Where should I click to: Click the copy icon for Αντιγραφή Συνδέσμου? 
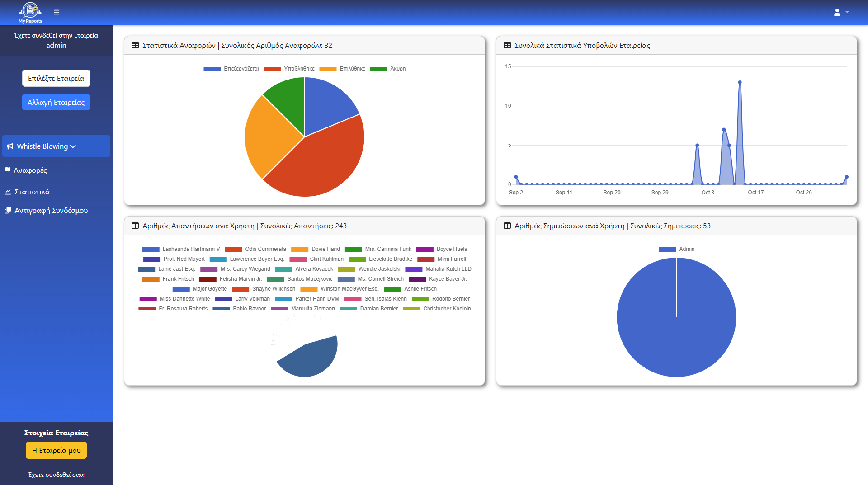tap(8, 211)
